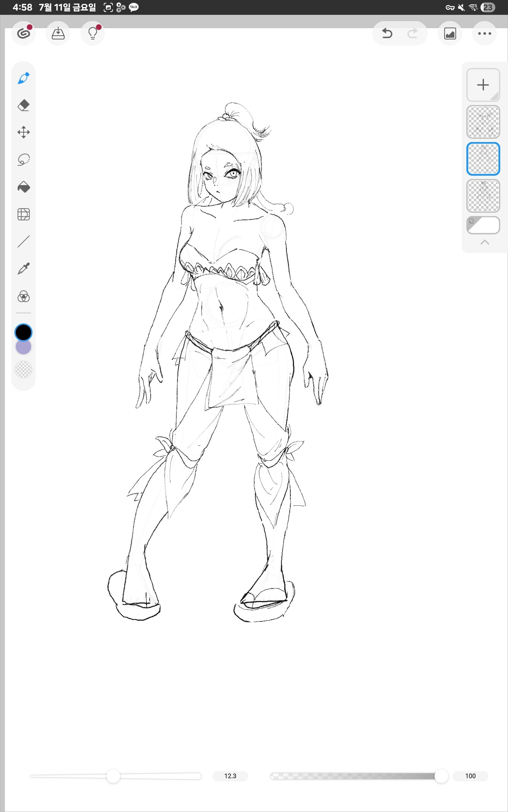508x812 pixels.
Task: Undo the last stroke
Action: coord(387,33)
